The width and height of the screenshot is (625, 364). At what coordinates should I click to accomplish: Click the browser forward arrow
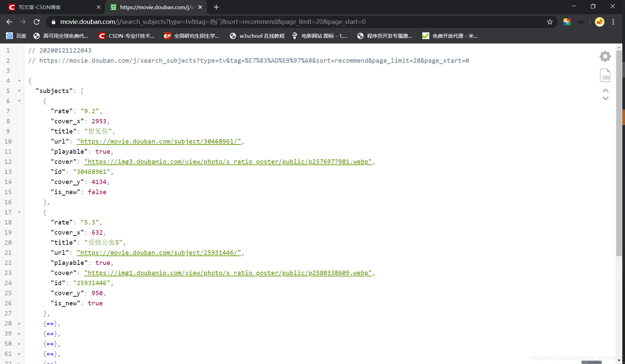[x=23, y=22]
